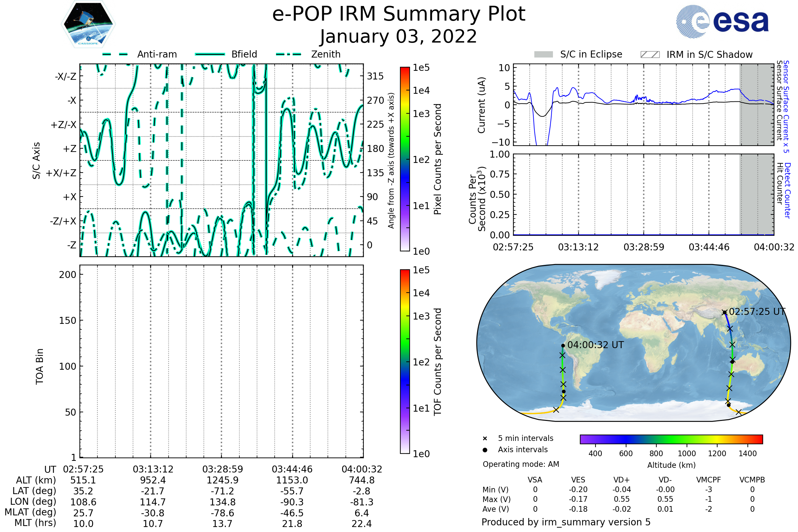This screenshot has width=798, height=532.
Task: Click the Pixel Counts per Second colorbar
Action: (x=405, y=159)
